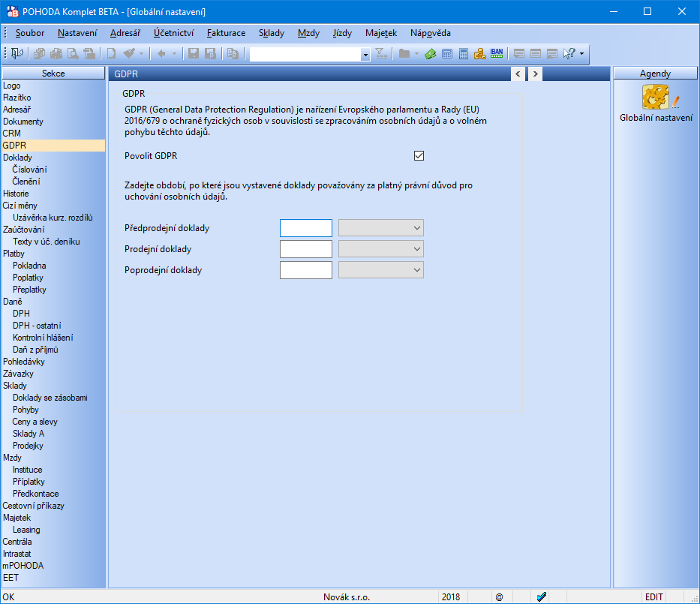Click Novák s.r.o. in status bar

point(347,596)
